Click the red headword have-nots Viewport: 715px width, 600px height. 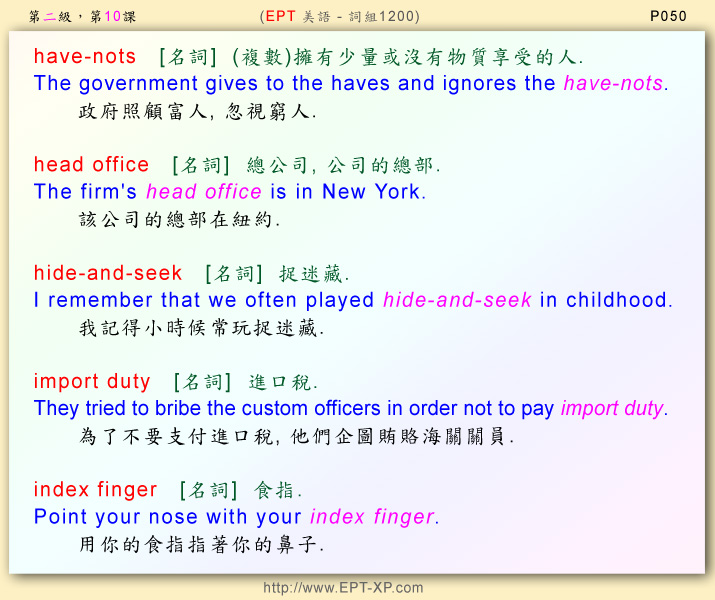click(x=85, y=57)
